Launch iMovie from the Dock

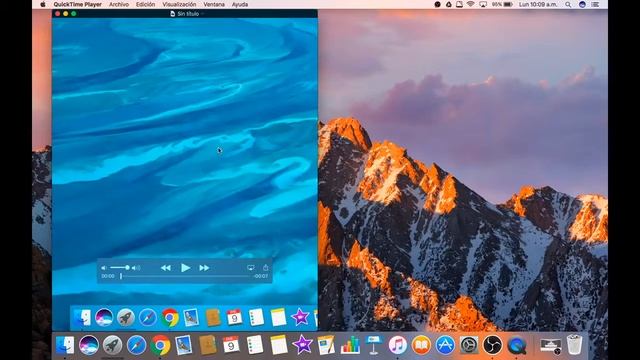coord(302,345)
